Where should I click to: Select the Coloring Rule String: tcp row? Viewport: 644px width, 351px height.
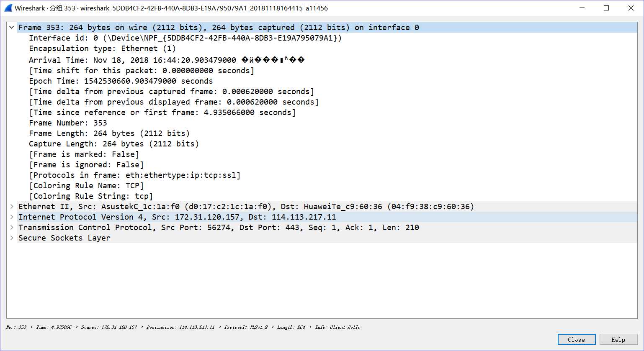91,196
